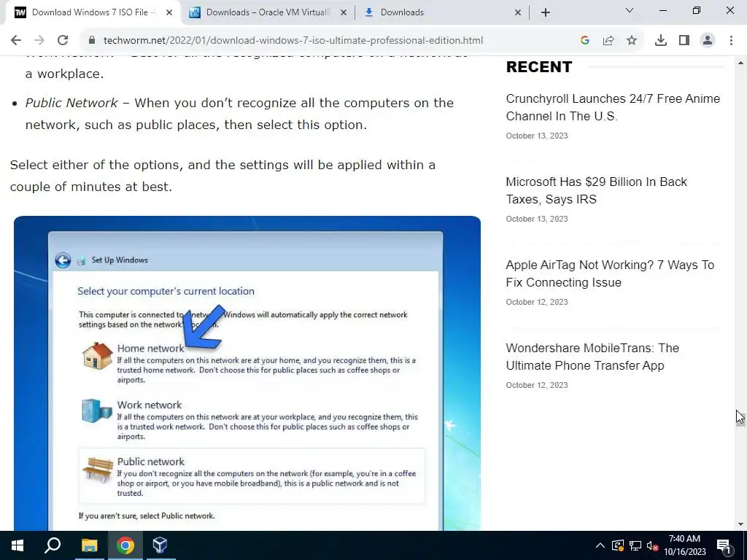Reload the current page

tap(63, 41)
